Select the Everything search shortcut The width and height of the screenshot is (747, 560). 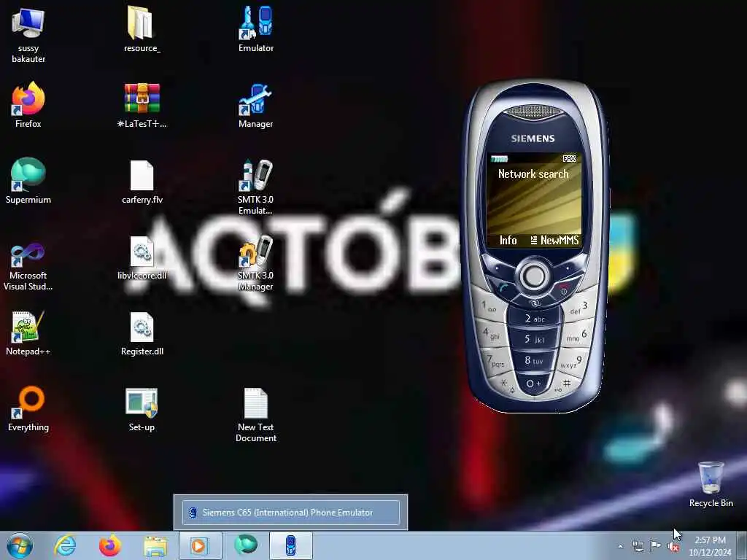click(x=28, y=408)
